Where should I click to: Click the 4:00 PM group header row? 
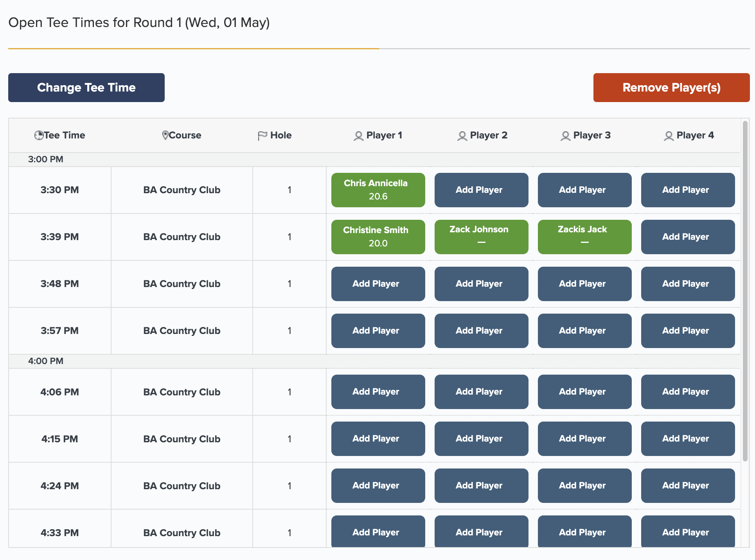pos(45,361)
